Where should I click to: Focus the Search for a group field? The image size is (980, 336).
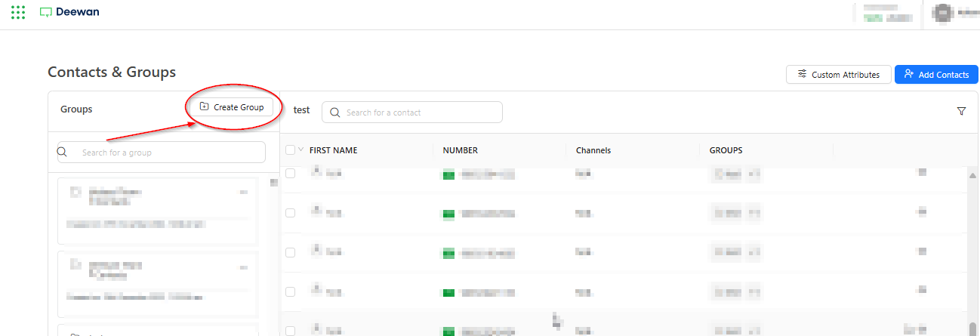[162, 152]
